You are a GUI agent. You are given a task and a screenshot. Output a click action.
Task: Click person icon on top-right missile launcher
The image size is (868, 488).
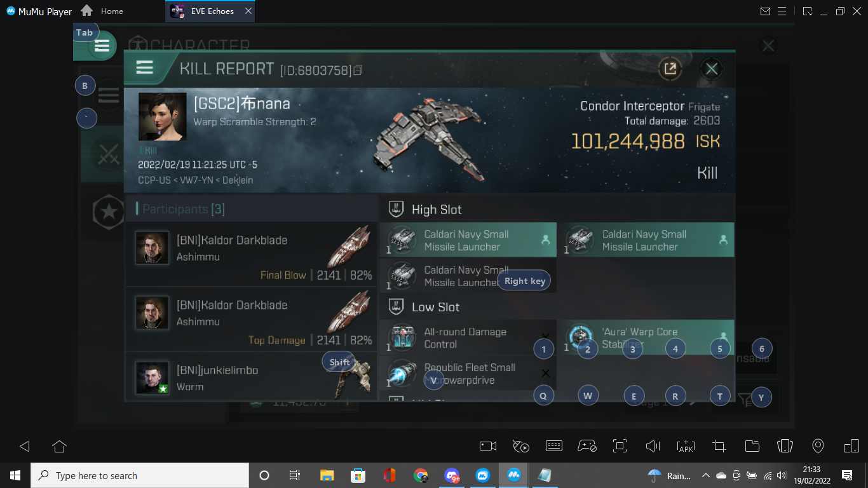pyautogui.click(x=722, y=240)
